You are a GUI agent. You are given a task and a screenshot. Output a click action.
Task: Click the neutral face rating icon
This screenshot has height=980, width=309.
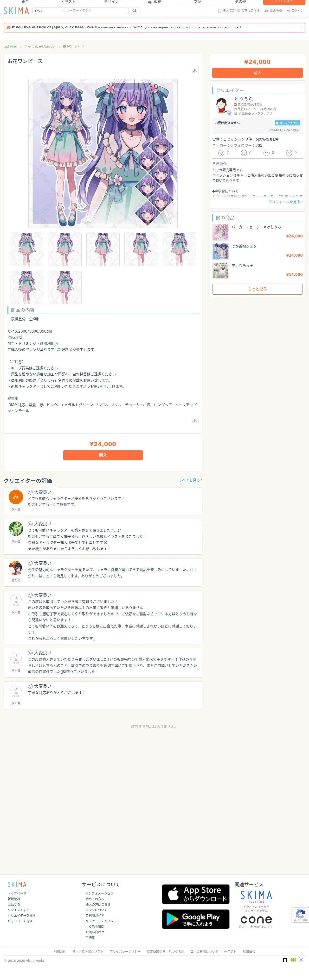(266, 153)
